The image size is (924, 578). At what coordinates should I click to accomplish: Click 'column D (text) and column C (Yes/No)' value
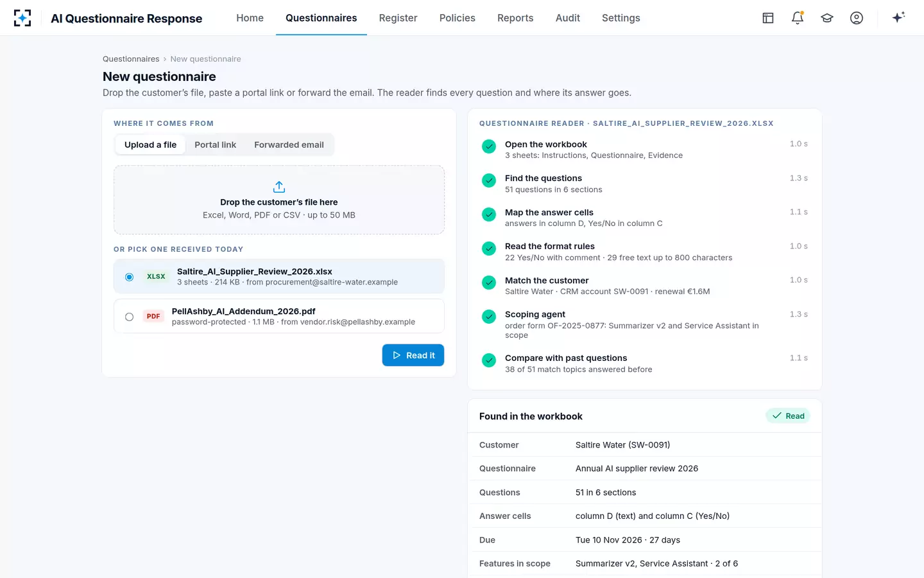tap(653, 516)
